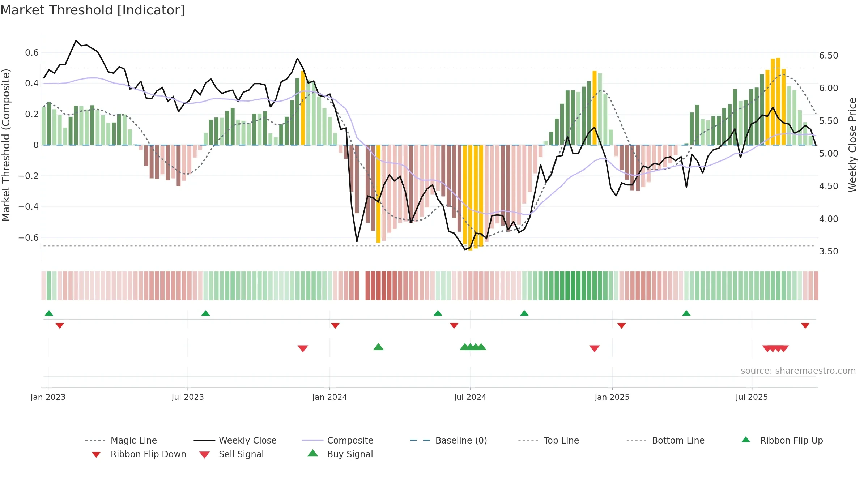The image size is (868, 488).
Task: Click the ribbon flip up marker after Jul 2023
Action: click(x=205, y=313)
